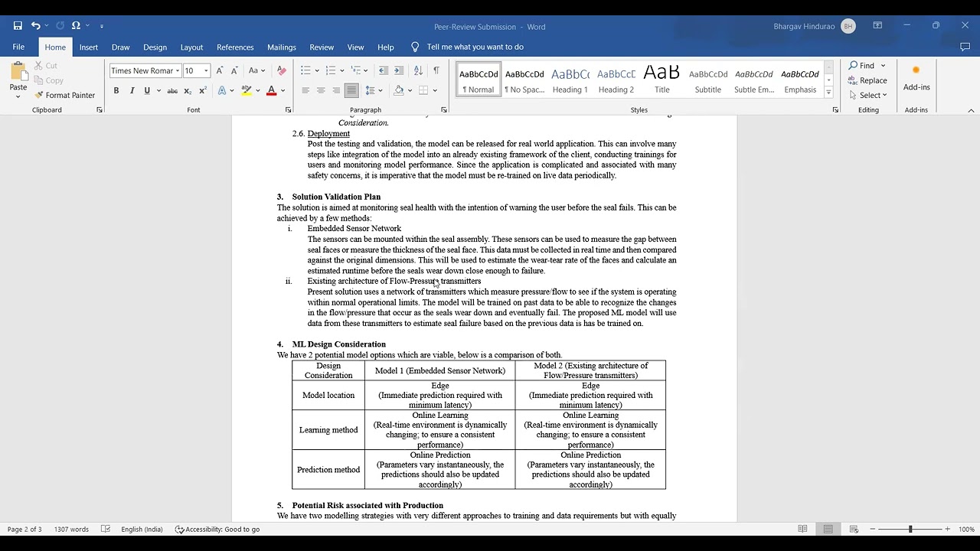The height and width of the screenshot is (551, 980).
Task: Align text right
Action: coord(336,90)
